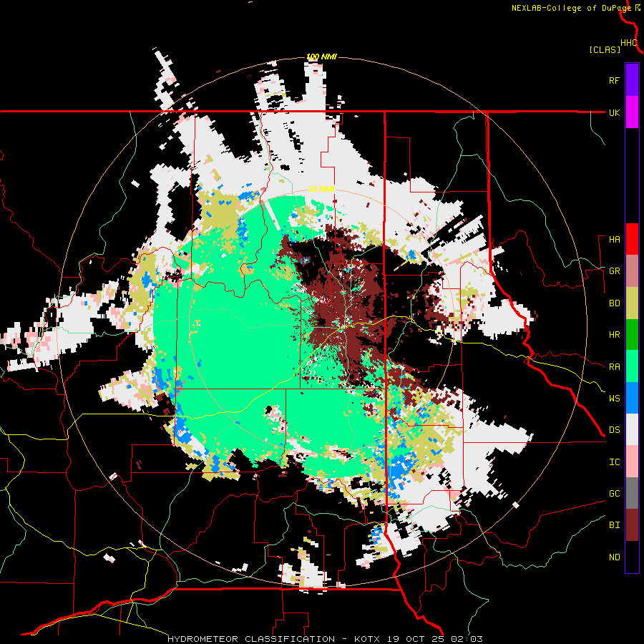Click the BI legend label
The width and height of the screenshot is (644, 644).
click(614, 525)
